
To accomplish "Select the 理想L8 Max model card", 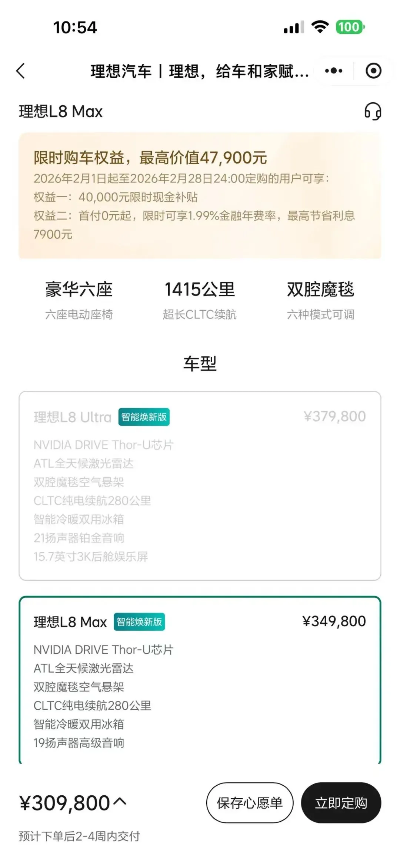I will [200, 680].
